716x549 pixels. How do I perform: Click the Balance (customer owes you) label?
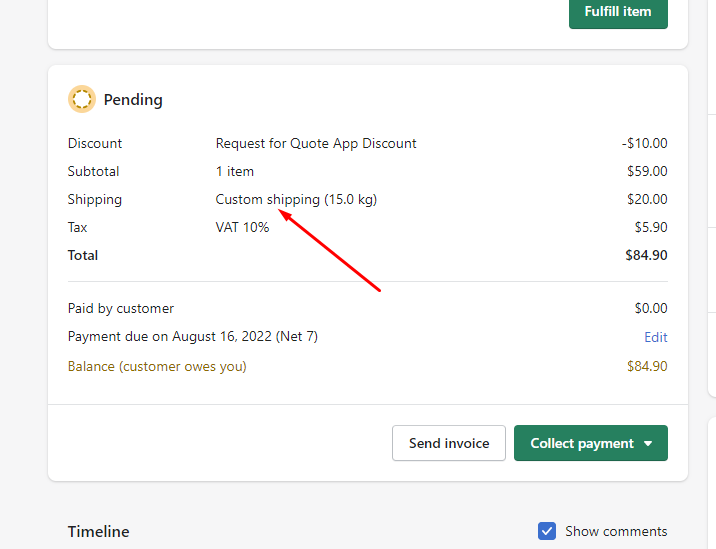pyautogui.click(x=157, y=366)
